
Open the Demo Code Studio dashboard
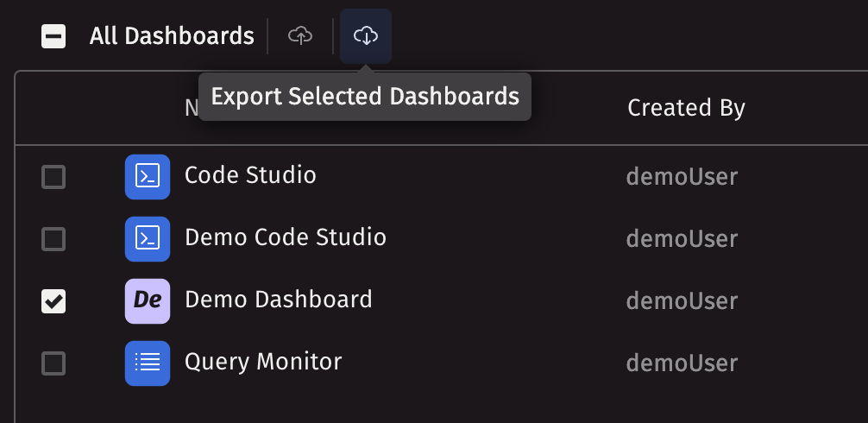(285, 237)
